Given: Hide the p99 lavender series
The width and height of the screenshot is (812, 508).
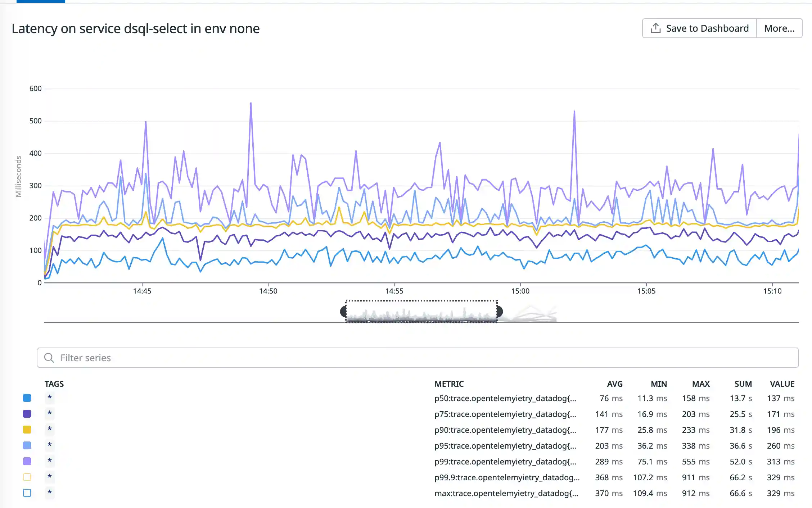Looking at the screenshot, I should point(27,461).
